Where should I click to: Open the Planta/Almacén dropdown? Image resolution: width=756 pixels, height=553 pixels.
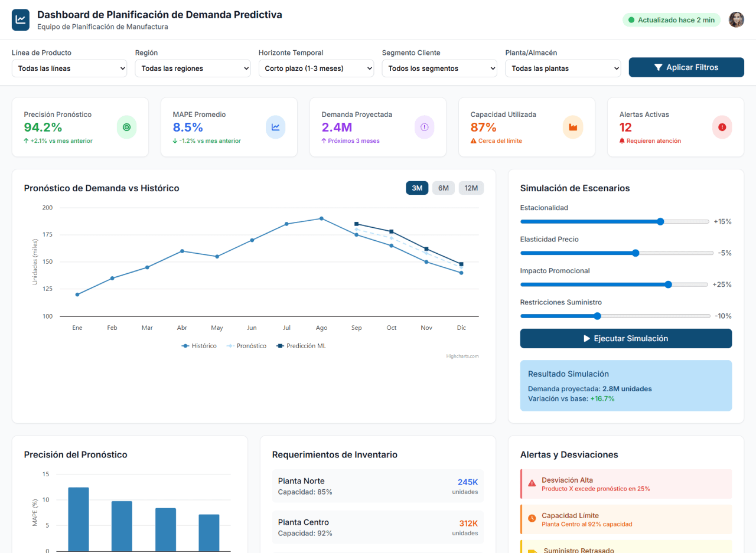tap(563, 68)
